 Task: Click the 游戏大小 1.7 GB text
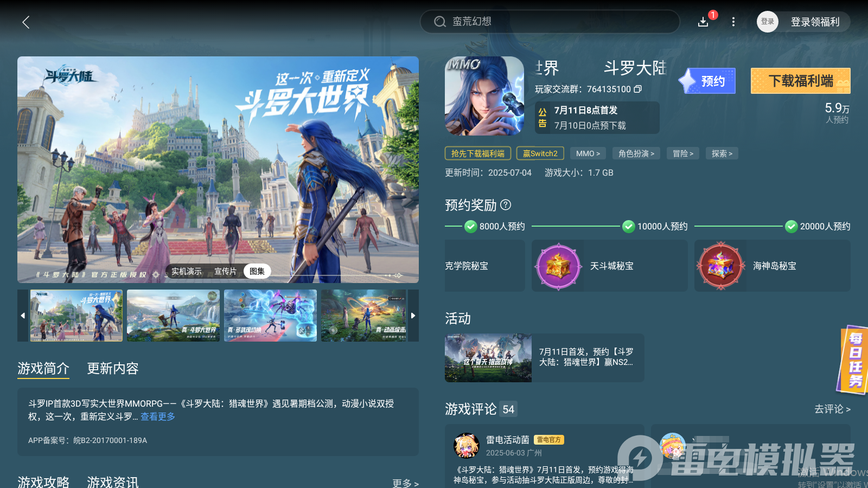(x=579, y=172)
